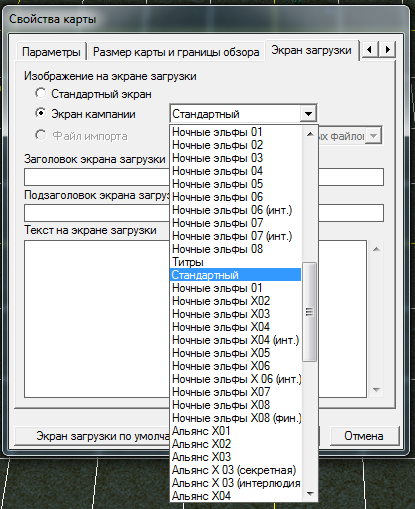415x509 pixels.
Task: Select 'Альянс X 03 (интерлюдия' entry
Action: click(236, 483)
